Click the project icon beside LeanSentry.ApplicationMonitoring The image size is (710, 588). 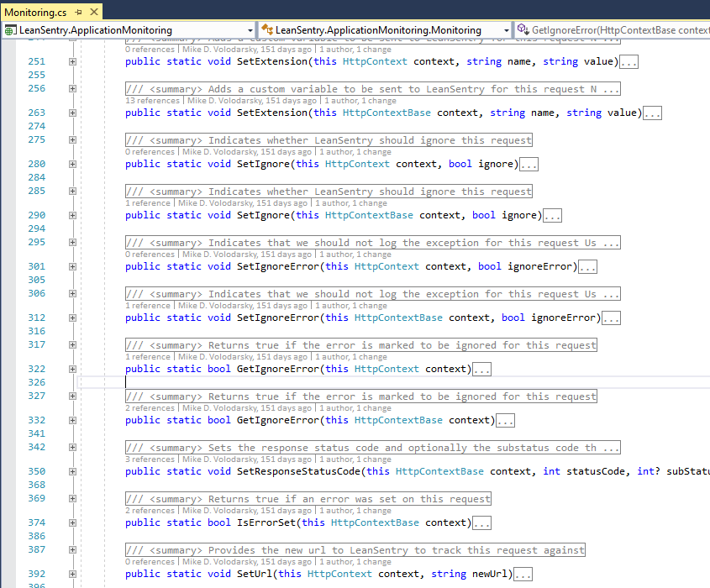tap(9, 30)
